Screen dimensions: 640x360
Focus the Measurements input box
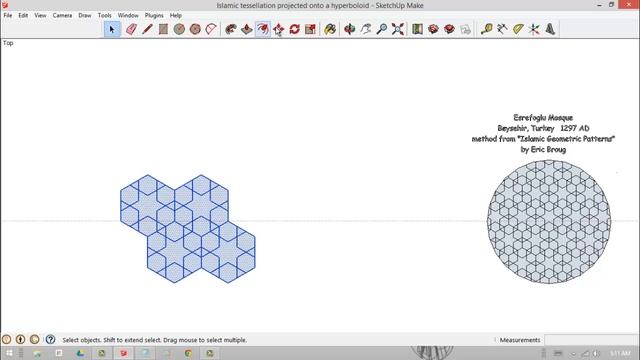point(591,340)
